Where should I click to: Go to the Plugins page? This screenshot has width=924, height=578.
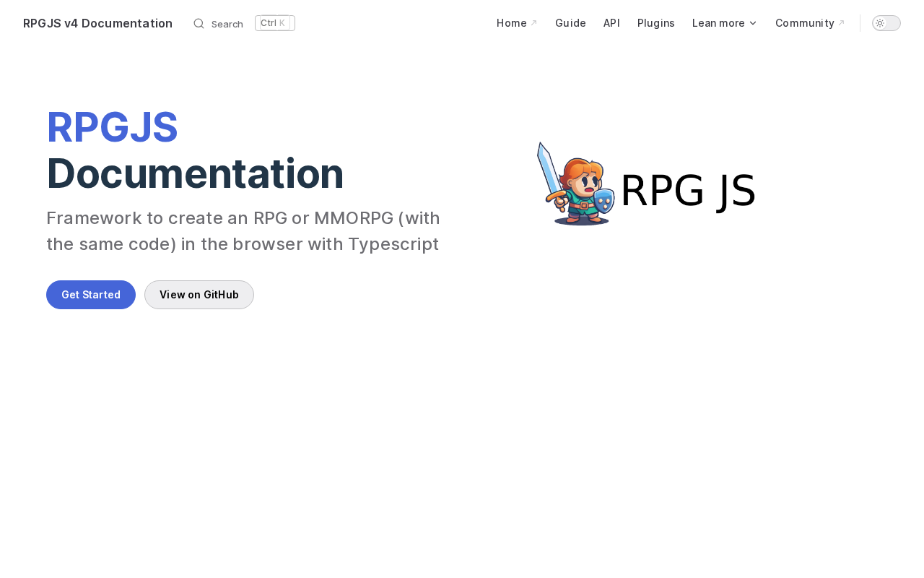655,23
